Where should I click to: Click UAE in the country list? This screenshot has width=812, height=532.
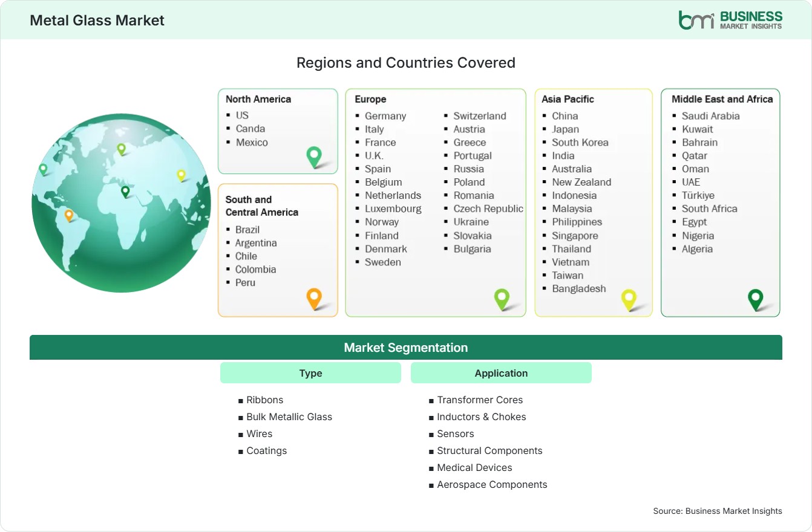point(691,182)
